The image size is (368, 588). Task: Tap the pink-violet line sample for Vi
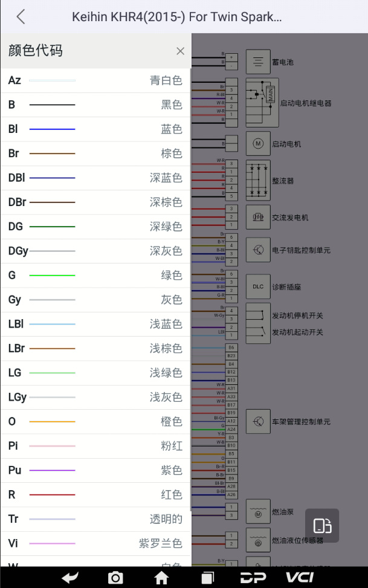pos(52,543)
